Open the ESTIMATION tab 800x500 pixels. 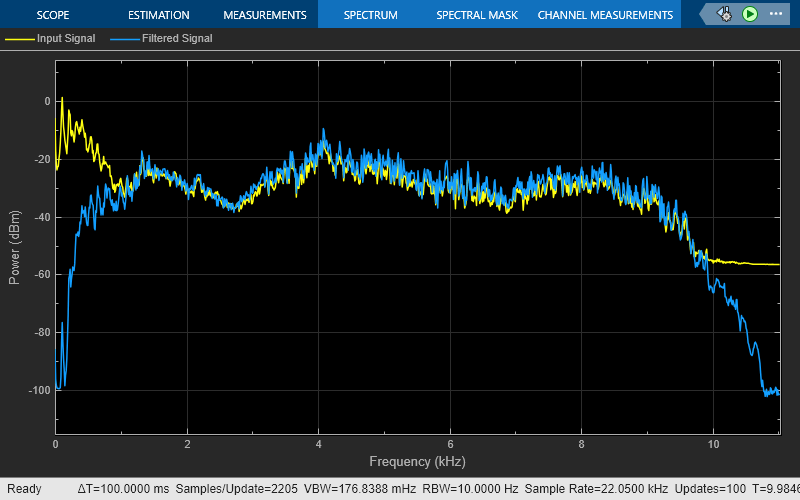tap(159, 15)
